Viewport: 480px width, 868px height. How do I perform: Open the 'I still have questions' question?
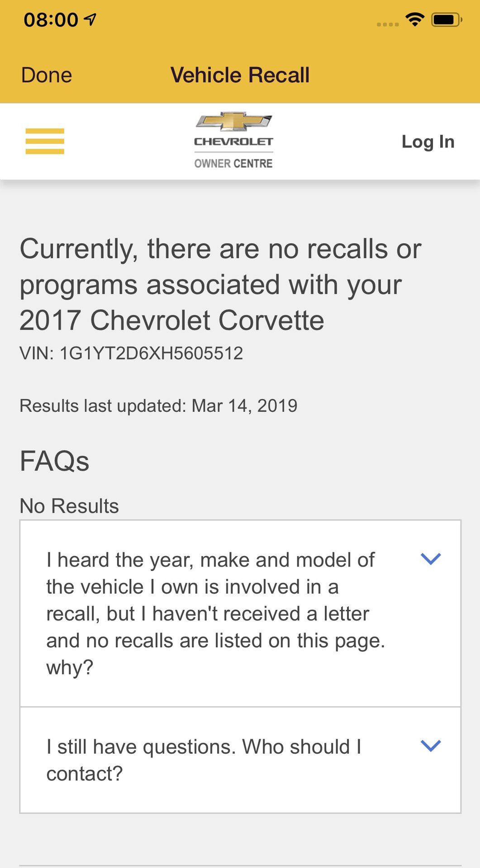click(204, 759)
